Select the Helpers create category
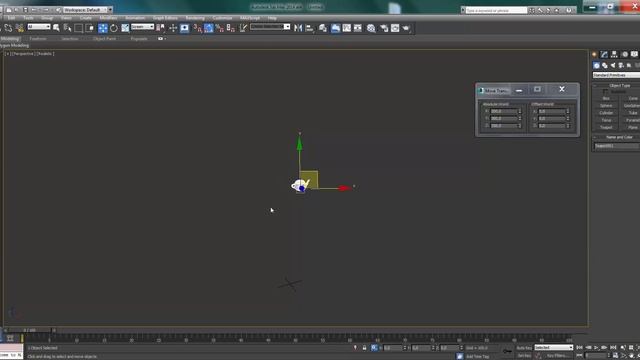This screenshot has width=640, height=360. pyautogui.click(x=629, y=65)
